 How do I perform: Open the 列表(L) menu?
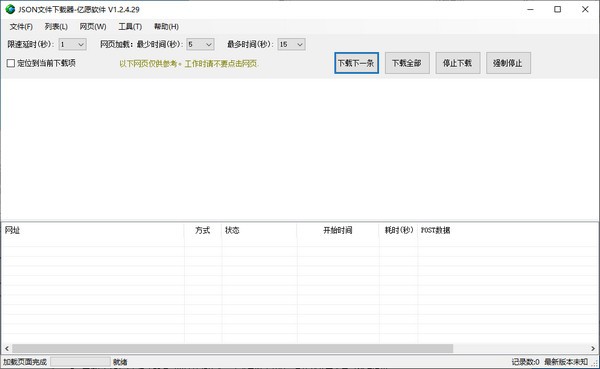pyautogui.click(x=56, y=26)
